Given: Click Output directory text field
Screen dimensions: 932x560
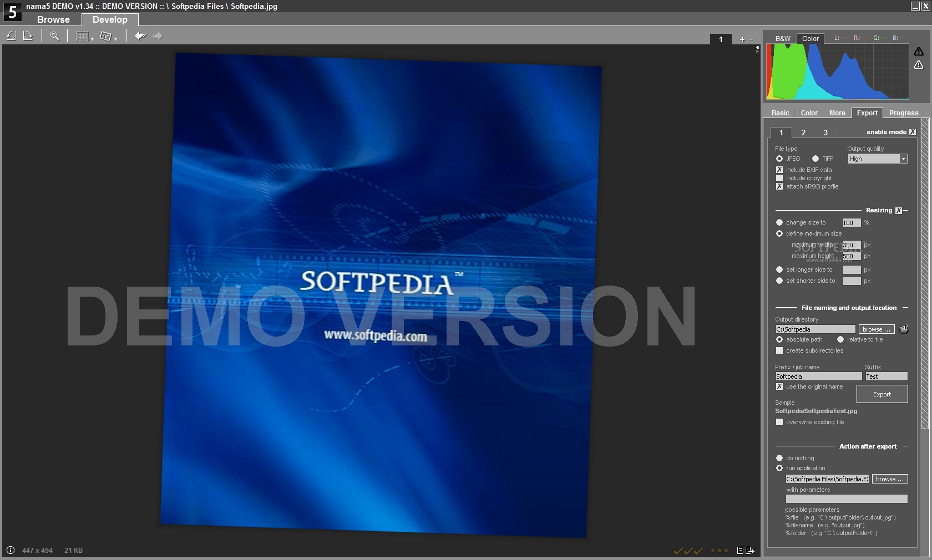Looking at the screenshot, I should tap(815, 329).
